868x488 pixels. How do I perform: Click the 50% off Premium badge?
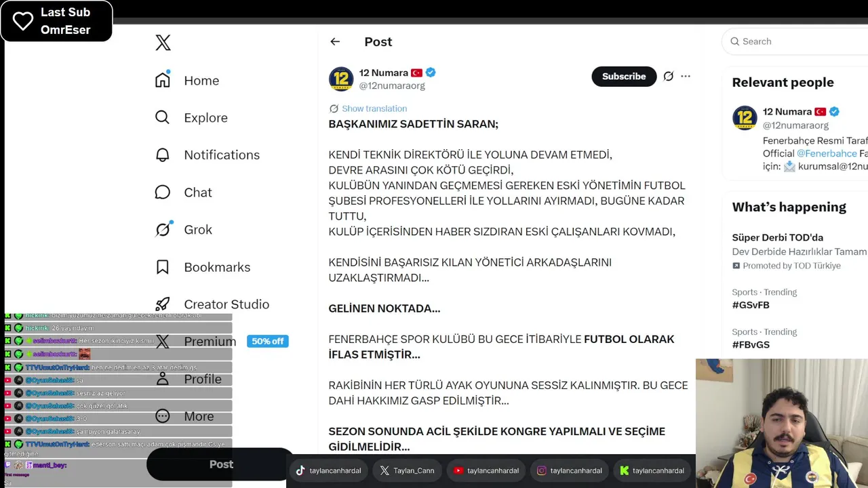pos(268,342)
